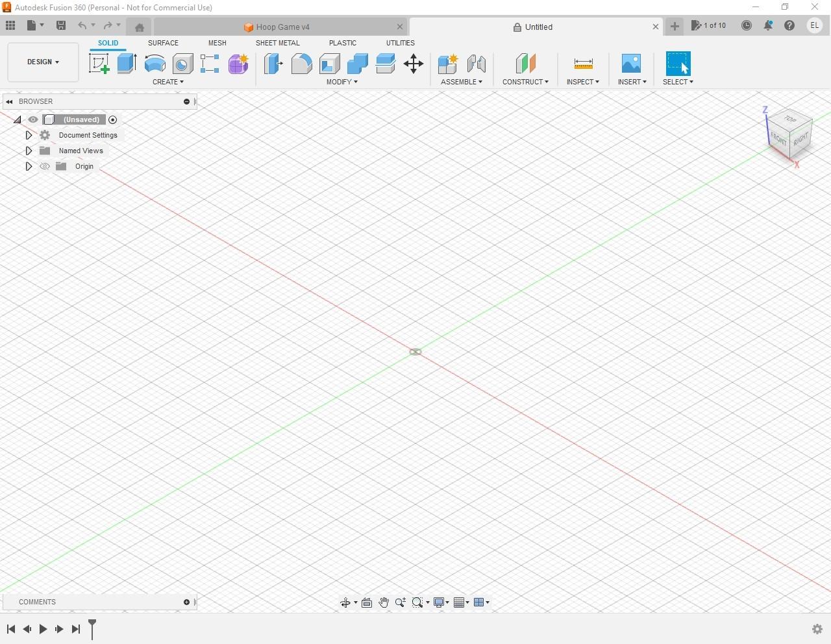Open the INSERT dropdown menu

point(632,82)
